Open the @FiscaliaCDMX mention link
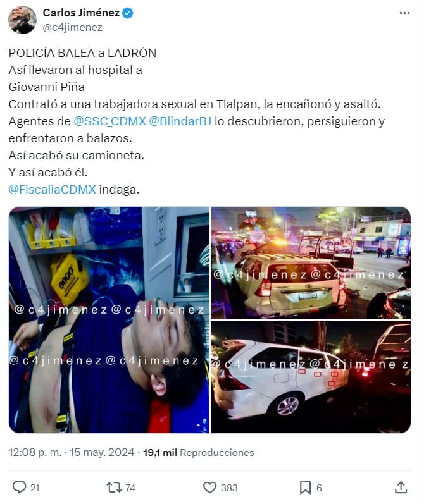Image resolution: width=431 pixels, height=504 pixels. [52, 189]
